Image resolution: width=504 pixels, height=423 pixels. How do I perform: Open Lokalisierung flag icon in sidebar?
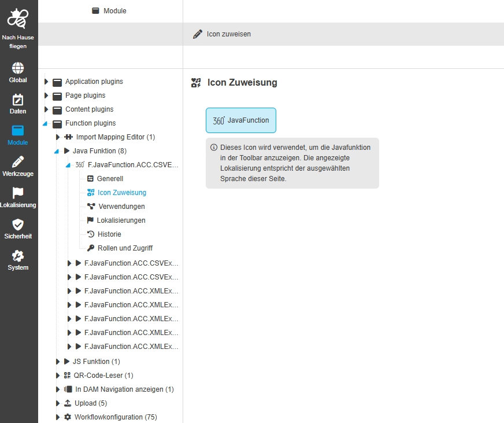tap(18, 193)
